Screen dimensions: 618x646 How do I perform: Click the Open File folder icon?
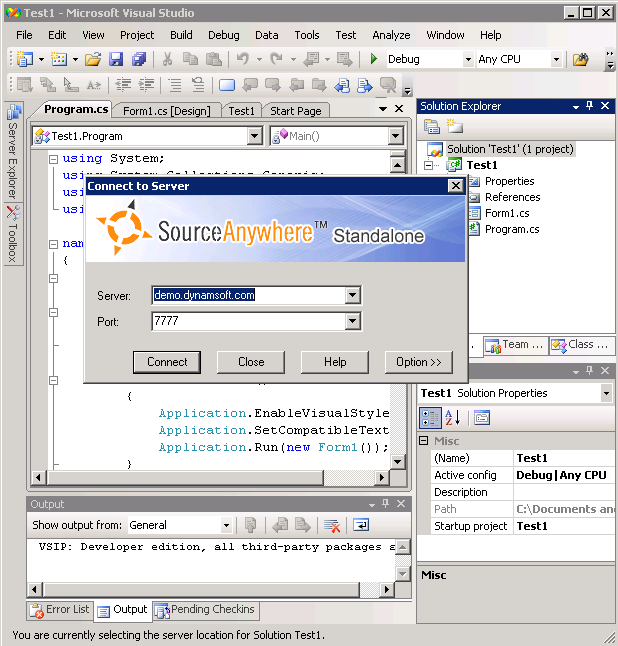point(92,60)
